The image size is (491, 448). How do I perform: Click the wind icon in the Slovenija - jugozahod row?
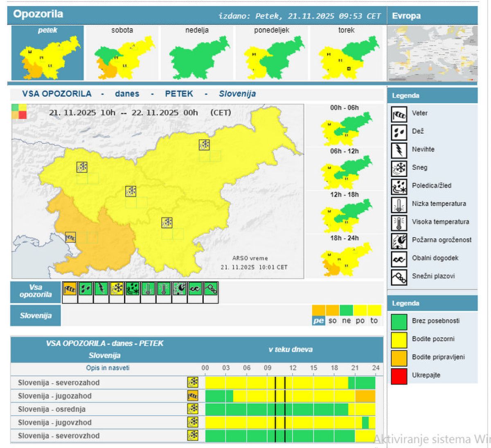[192, 396]
